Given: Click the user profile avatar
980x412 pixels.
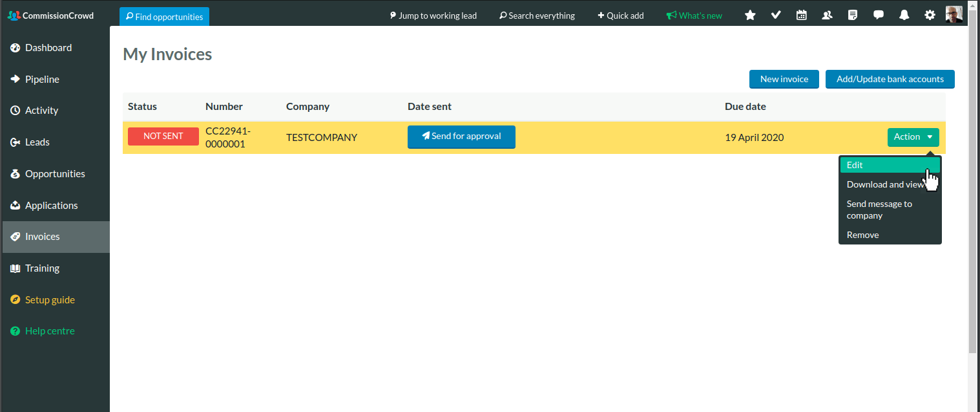Looking at the screenshot, I should [954, 15].
